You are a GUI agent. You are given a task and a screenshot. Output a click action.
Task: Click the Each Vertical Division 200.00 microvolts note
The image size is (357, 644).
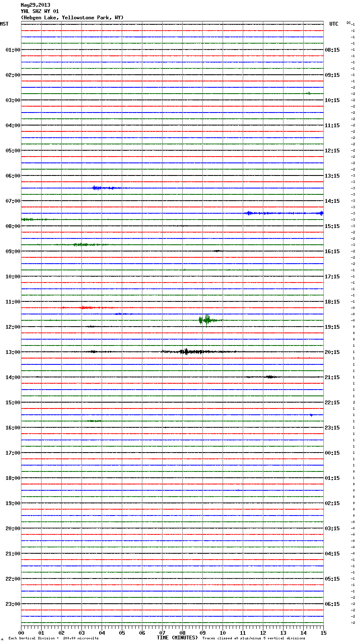[53, 639]
